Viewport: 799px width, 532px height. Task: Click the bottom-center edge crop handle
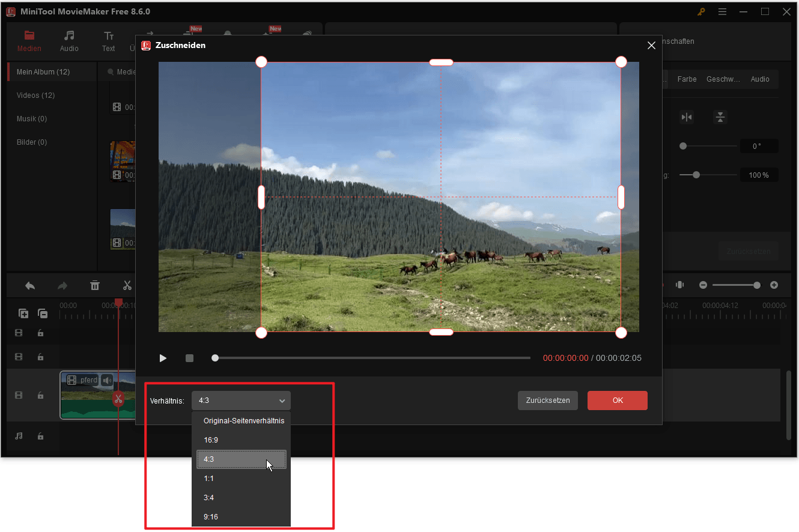(x=441, y=333)
